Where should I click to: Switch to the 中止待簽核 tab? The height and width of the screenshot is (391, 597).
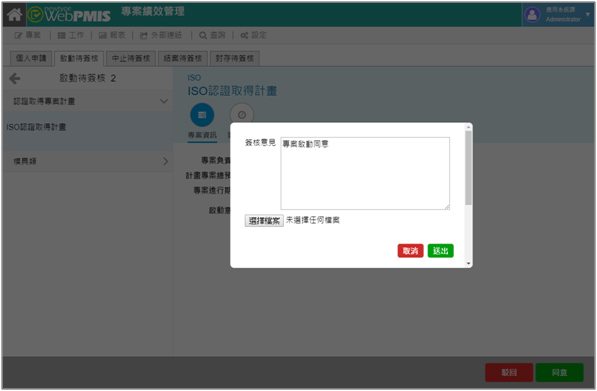click(x=131, y=58)
